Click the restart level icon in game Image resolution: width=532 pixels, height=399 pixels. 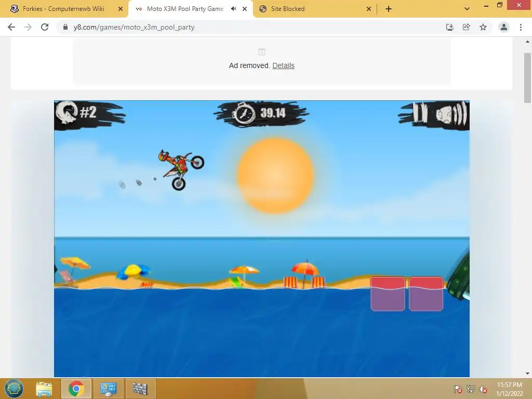pos(66,112)
